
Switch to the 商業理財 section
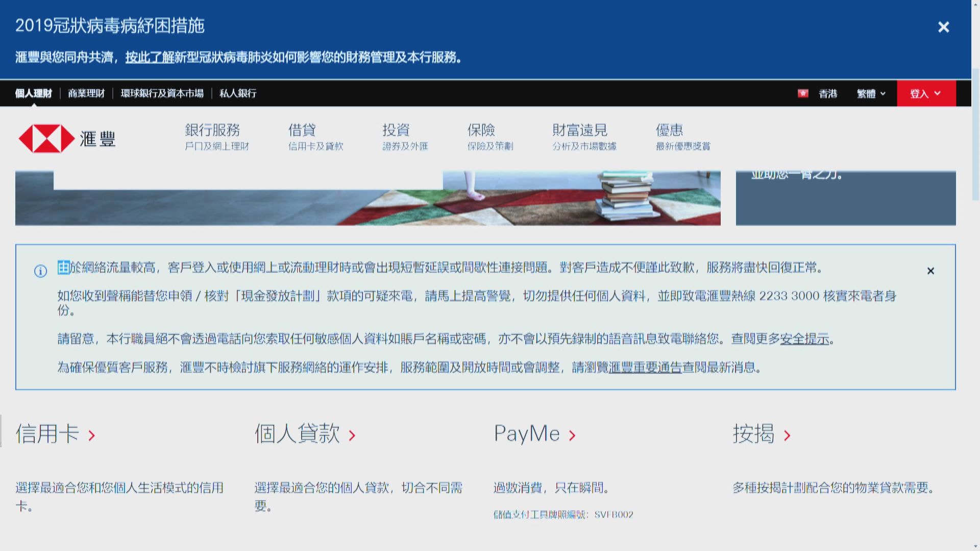coord(86,93)
